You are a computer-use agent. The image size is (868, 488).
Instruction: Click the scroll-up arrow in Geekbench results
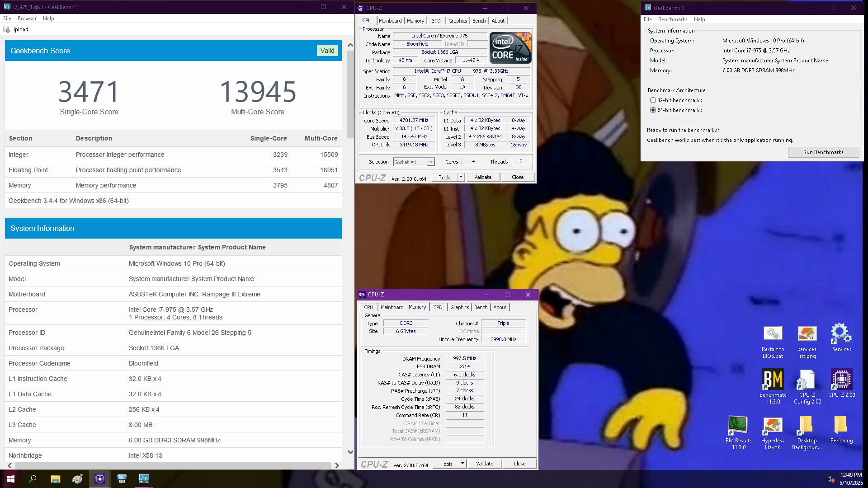(350, 45)
